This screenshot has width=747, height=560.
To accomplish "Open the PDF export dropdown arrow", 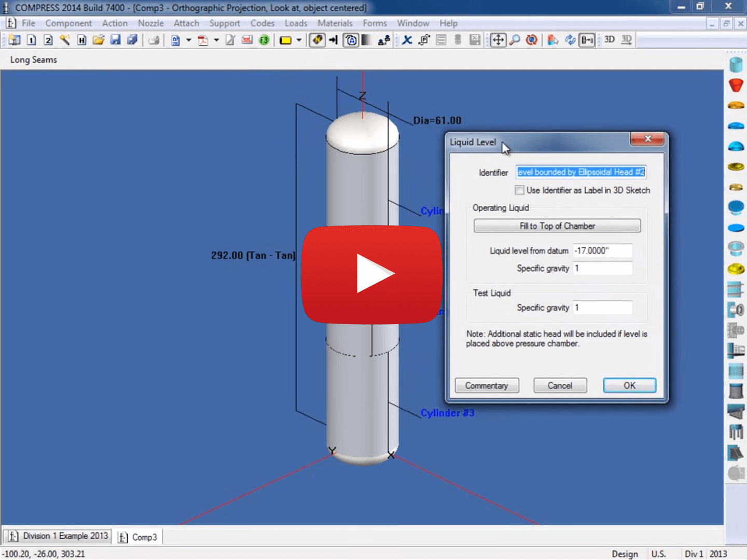I will 216,40.
